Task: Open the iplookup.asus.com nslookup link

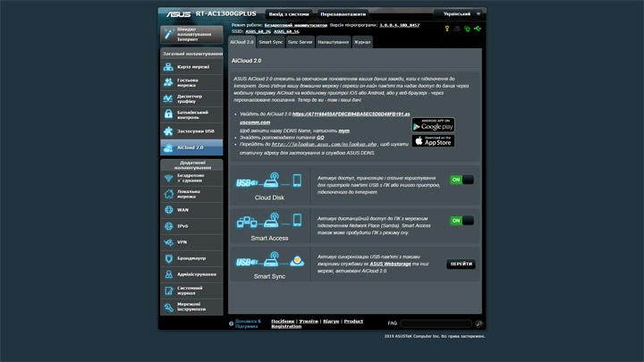Action: (x=324, y=145)
